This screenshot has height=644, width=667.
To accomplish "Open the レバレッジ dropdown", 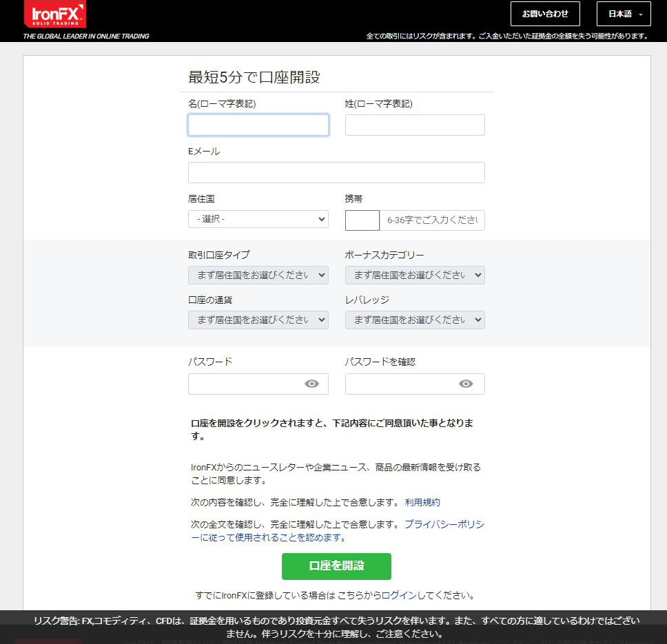I will click(x=415, y=320).
